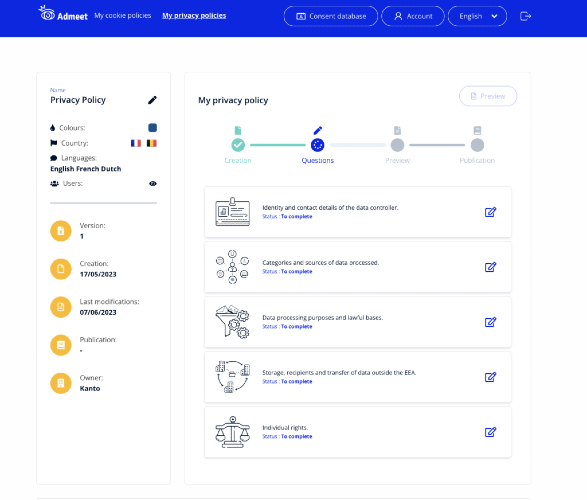587x500 pixels.
Task: Open My cookie policies page
Action: pyautogui.click(x=123, y=16)
